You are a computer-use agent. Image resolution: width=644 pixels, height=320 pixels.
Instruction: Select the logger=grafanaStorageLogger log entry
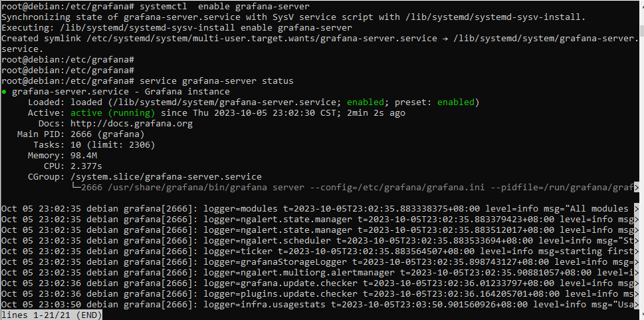click(x=320, y=262)
